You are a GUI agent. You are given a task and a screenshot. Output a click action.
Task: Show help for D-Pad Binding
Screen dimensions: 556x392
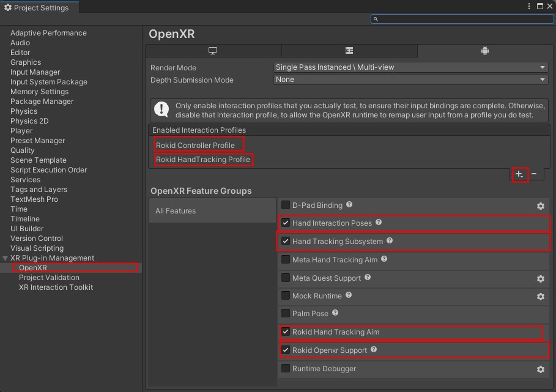pyautogui.click(x=349, y=204)
